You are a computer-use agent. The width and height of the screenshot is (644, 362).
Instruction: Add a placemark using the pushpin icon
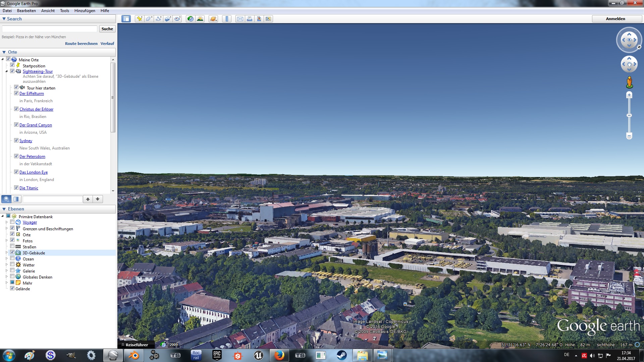139,19
